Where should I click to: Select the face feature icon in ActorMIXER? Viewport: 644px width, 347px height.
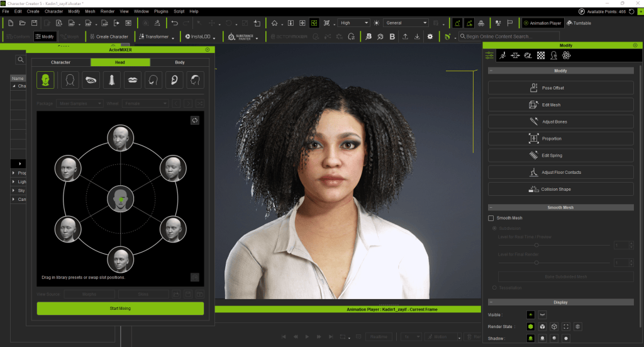[45, 80]
